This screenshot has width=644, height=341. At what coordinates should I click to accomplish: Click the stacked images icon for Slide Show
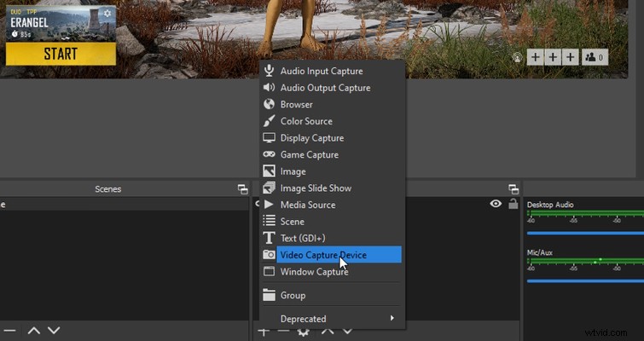[x=269, y=188]
